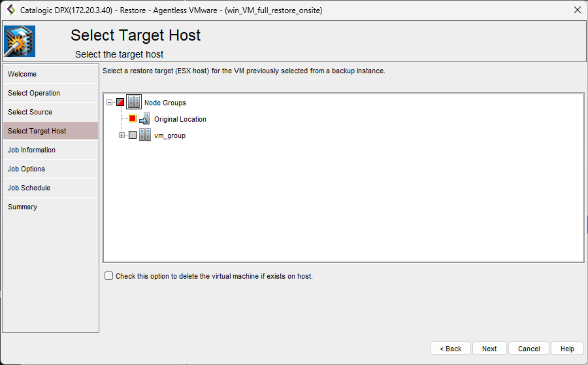Cancel the restore wizard
Viewport: 588px width, 365px height.
tap(529, 349)
